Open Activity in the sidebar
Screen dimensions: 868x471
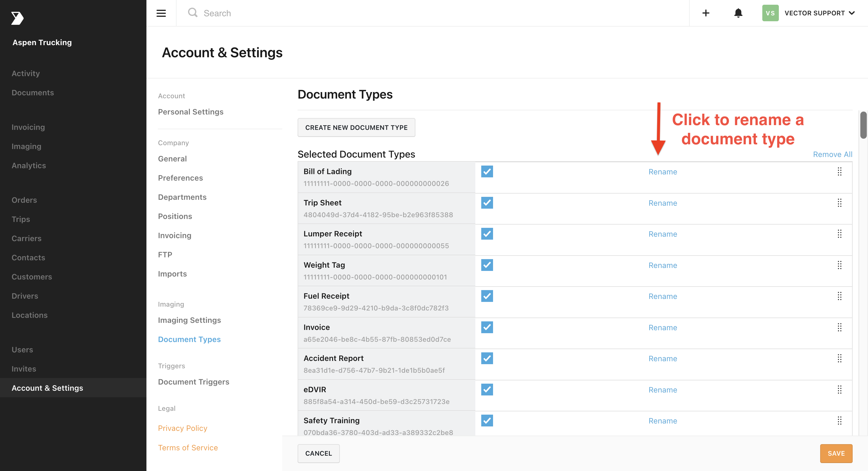point(26,73)
